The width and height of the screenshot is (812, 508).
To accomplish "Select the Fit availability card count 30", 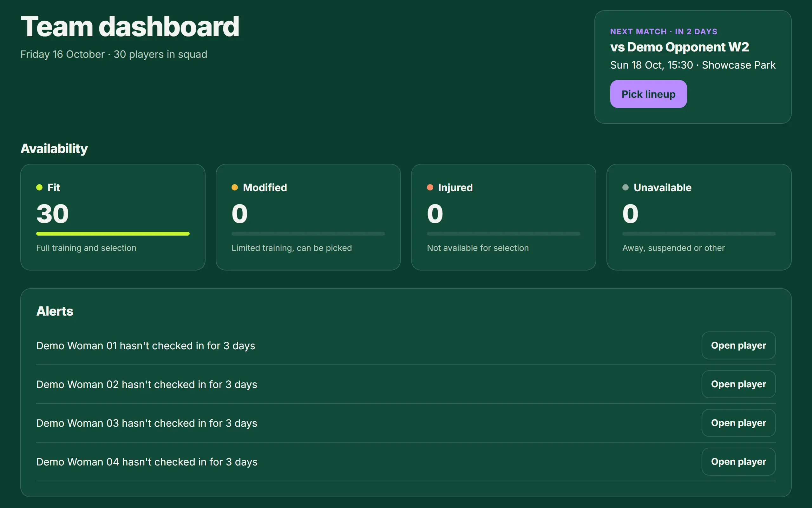I will tap(53, 214).
